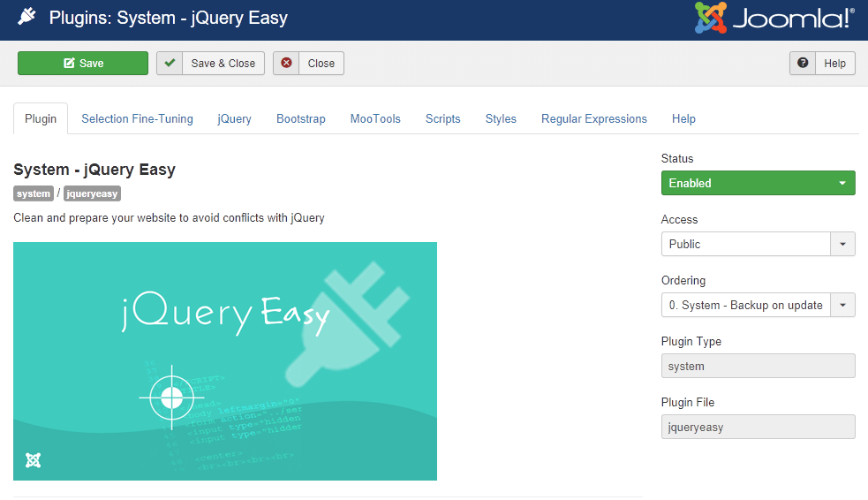Open the Ordering dropdown
Image resolution: width=868 pixels, height=500 pixels.
[x=758, y=305]
